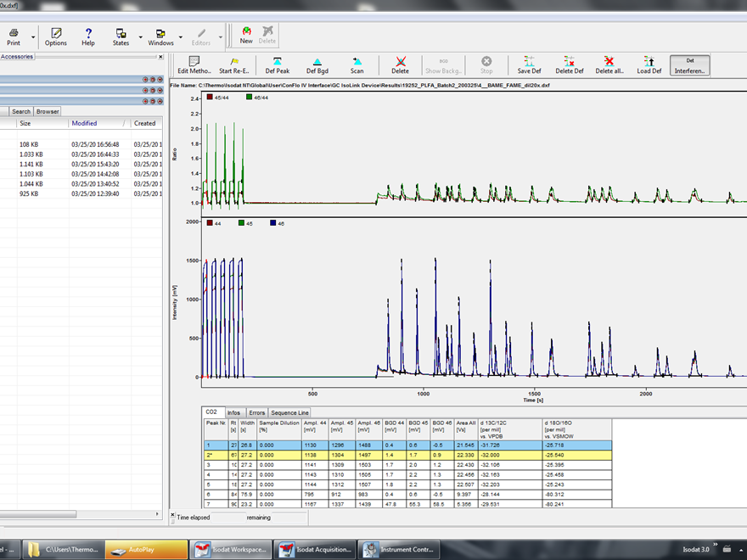This screenshot has height=560, width=747.
Task: Close the Accessories panel
Action: tap(160, 57)
